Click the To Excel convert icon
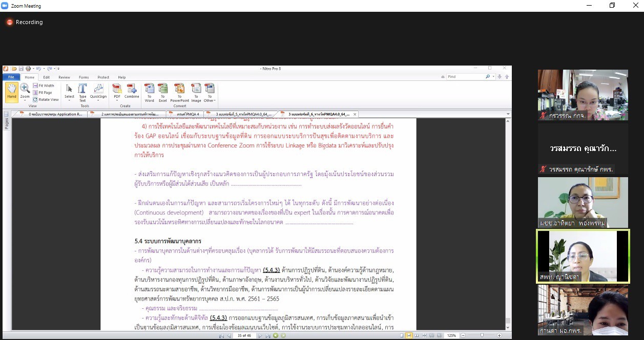Image resolution: width=644 pixels, height=340 pixels. coord(163,92)
